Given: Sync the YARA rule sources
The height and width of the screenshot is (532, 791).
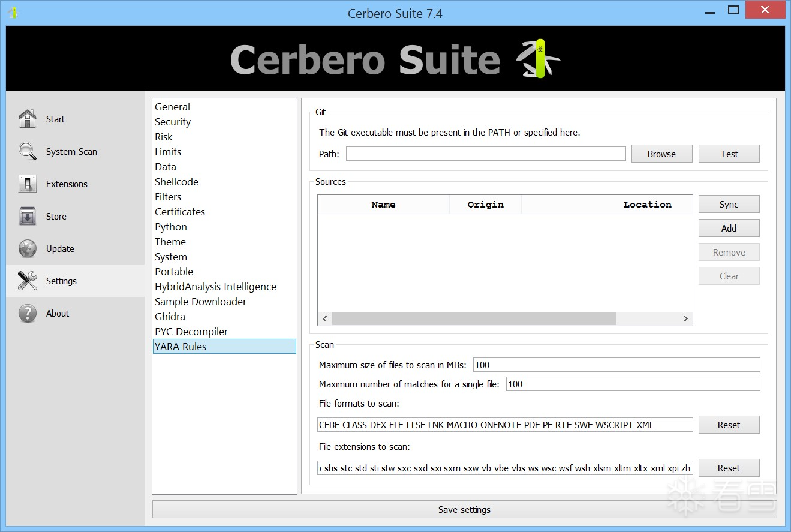Looking at the screenshot, I should [729, 204].
